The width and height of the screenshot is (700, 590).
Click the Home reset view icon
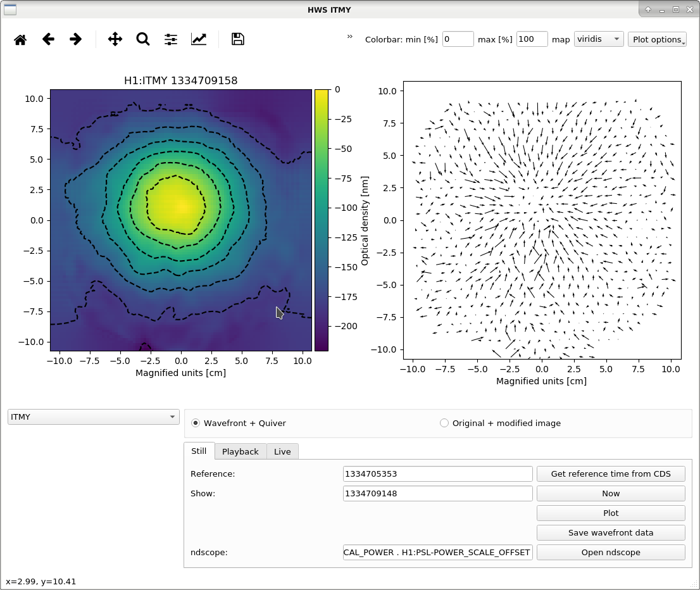tap(20, 39)
